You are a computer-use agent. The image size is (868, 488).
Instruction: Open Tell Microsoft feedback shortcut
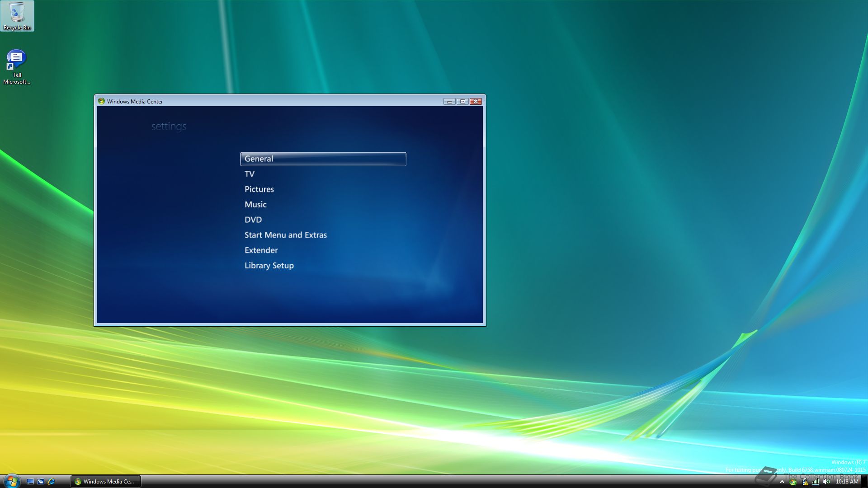click(17, 67)
